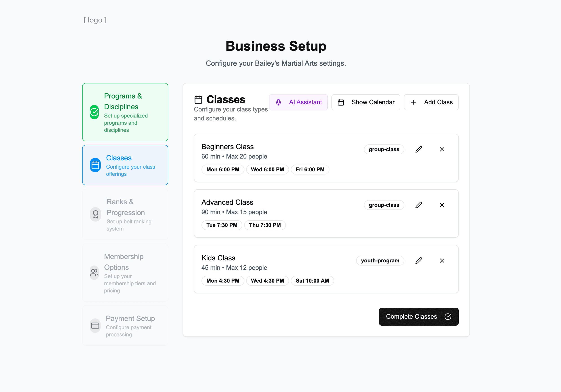
Task: Click the Thu 7:30 PM time chip
Action: [x=265, y=225]
